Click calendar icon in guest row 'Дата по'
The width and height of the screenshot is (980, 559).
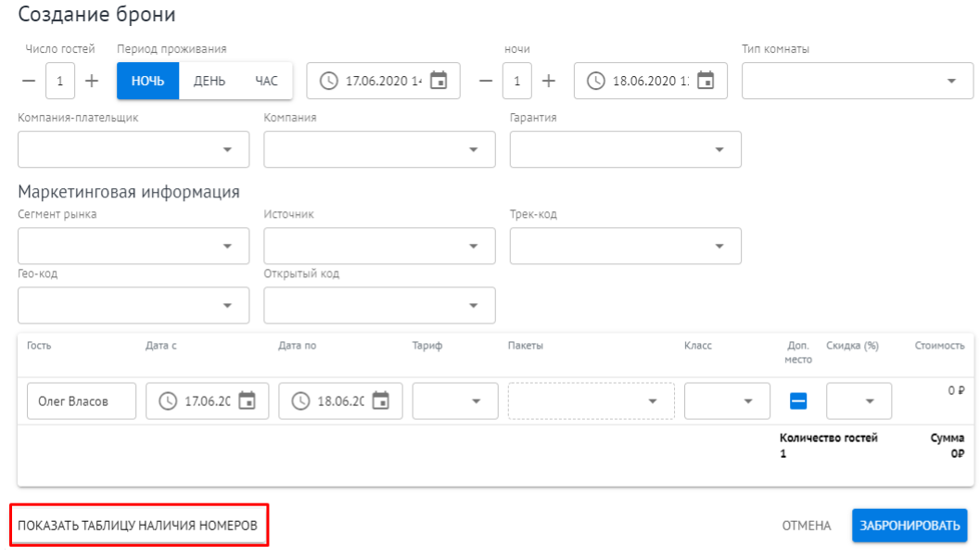click(x=380, y=401)
